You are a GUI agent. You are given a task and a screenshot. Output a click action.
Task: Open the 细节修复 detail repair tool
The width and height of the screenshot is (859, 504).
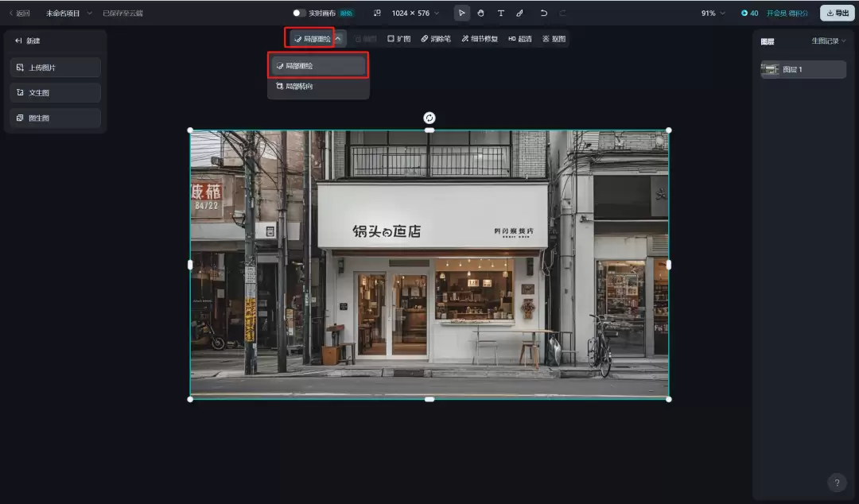(x=480, y=37)
